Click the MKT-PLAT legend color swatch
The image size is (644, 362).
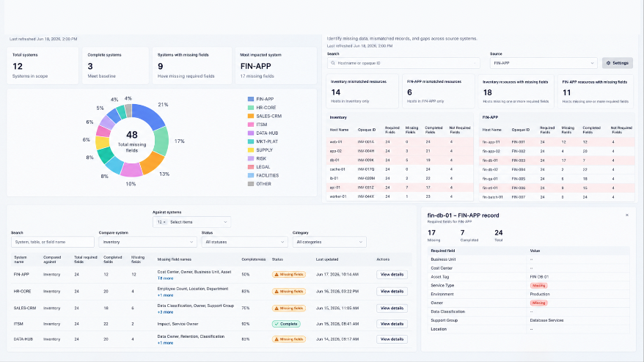tap(251, 141)
